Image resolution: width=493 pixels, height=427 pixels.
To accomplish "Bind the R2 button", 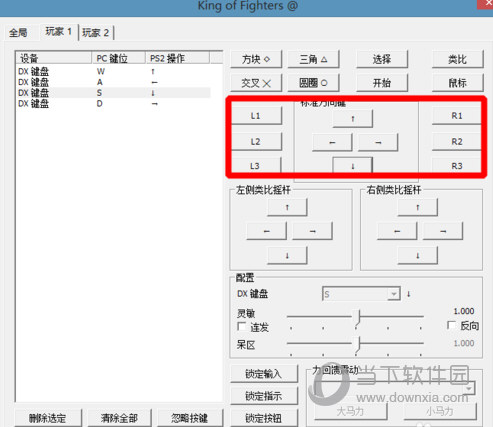I will 457,141.
